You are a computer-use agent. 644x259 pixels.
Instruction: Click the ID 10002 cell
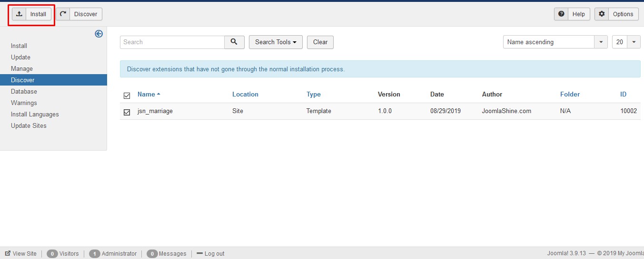click(628, 111)
